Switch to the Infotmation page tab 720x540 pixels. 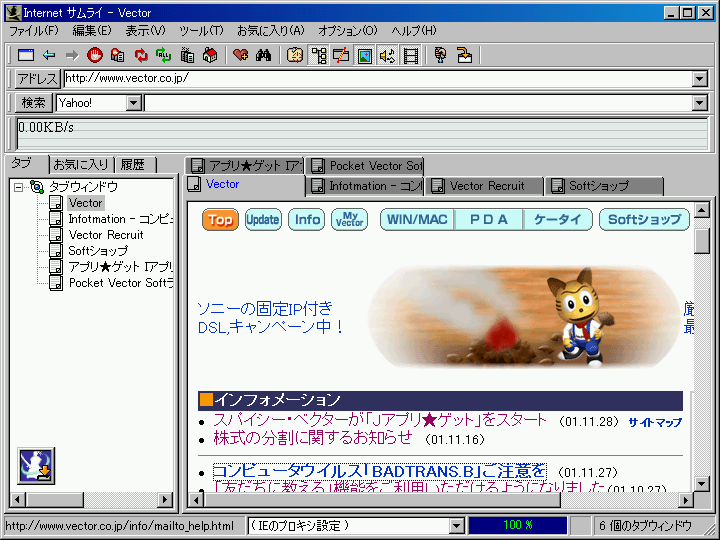click(365, 186)
